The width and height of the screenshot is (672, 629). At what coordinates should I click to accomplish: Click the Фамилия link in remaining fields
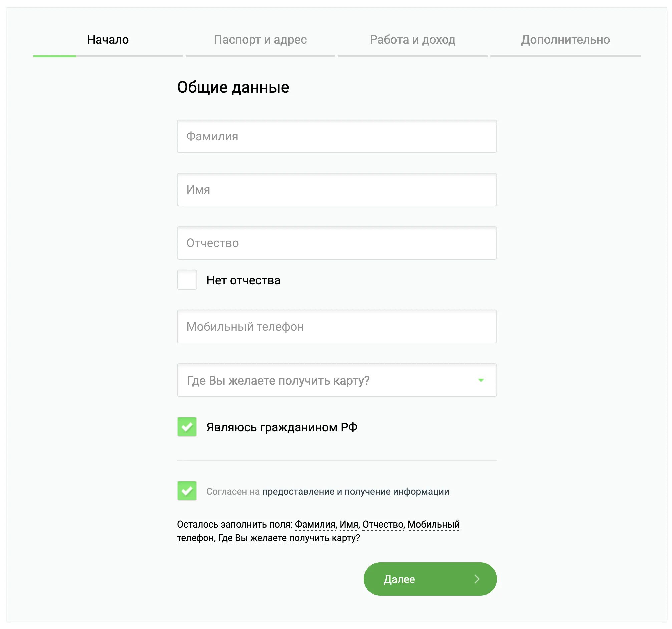pyautogui.click(x=315, y=524)
